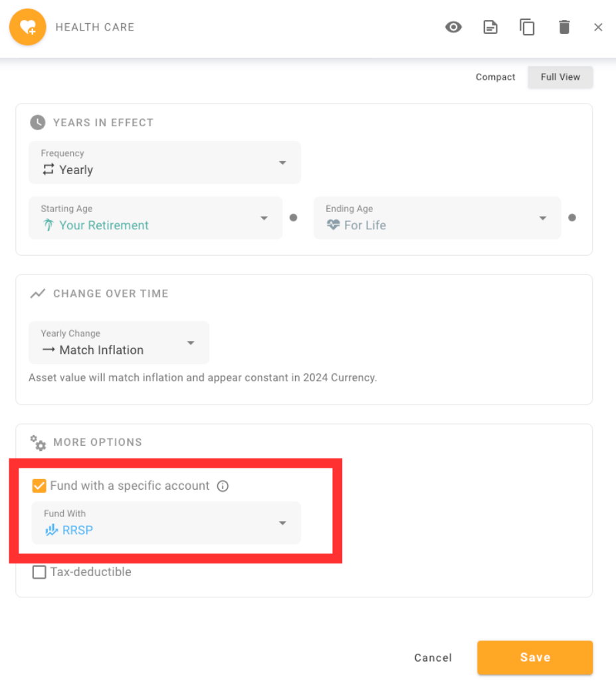Expand the Starting Age dropdown
This screenshot has height=693, width=616.
155,218
